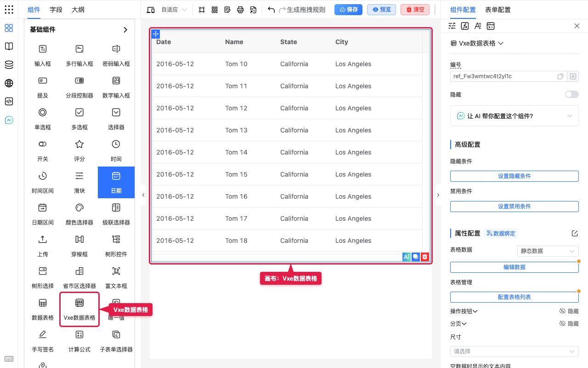Open the sliders settings icon in config panel
This screenshot has height=368, width=588.
pos(452,26)
